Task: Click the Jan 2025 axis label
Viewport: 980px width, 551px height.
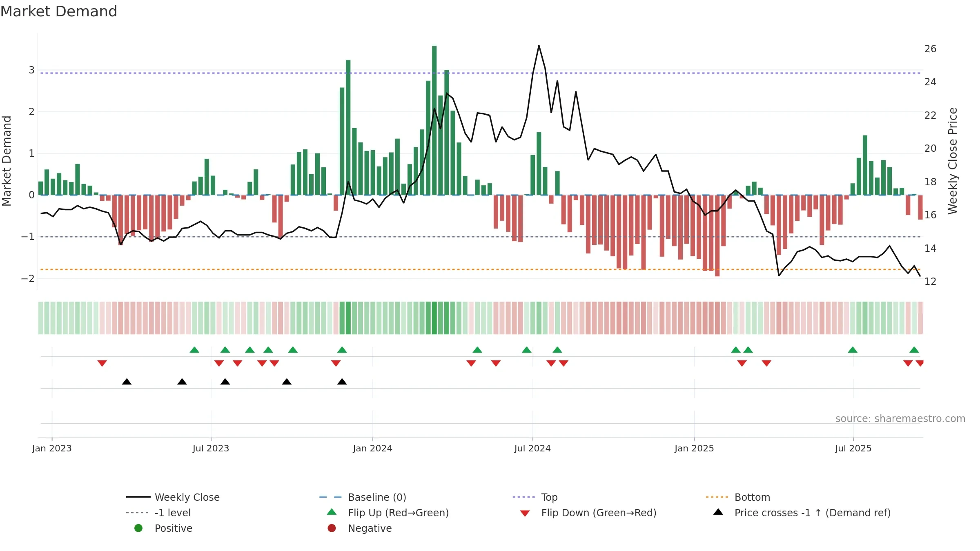Action: coord(694,448)
